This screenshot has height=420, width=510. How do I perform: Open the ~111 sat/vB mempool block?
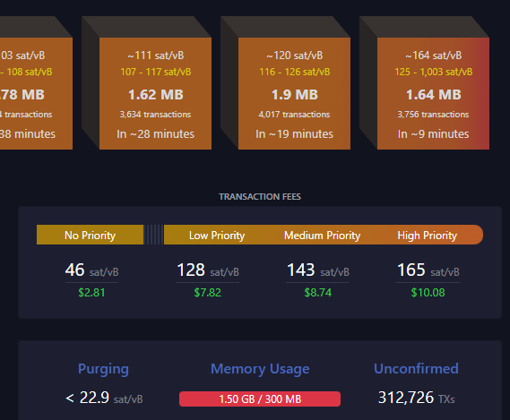click(x=155, y=93)
